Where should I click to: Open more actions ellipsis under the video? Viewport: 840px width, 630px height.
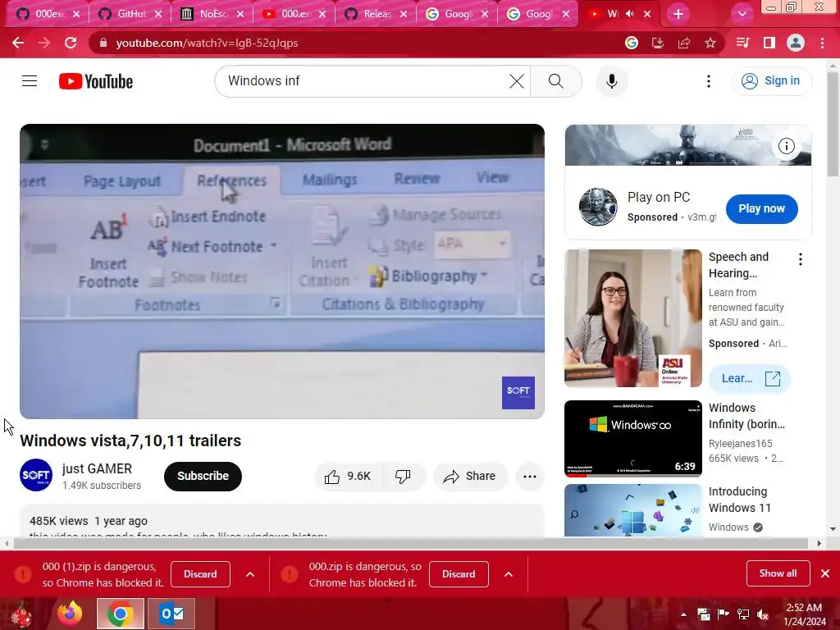pos(529,477)
